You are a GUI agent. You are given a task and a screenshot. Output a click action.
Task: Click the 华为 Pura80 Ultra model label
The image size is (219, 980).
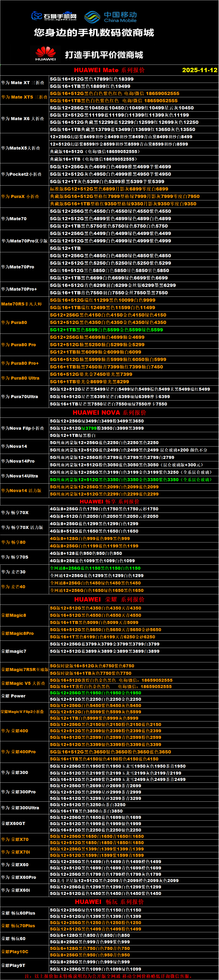(20, 378)
